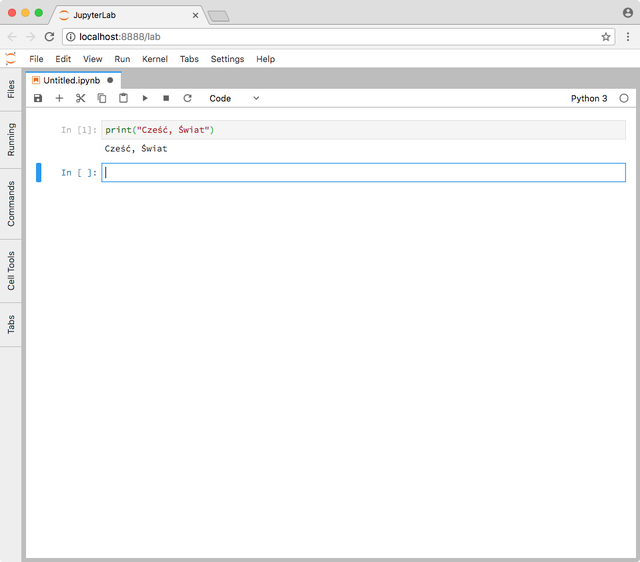The width and height of the screenshot is (640, 562).
Task: Bookmark this page with the star icon
Action: point(606,36)
